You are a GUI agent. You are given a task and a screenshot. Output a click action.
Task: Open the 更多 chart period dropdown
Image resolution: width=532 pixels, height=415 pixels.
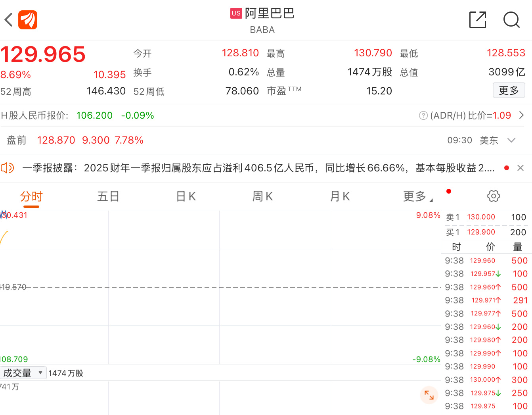coord(418,196)
